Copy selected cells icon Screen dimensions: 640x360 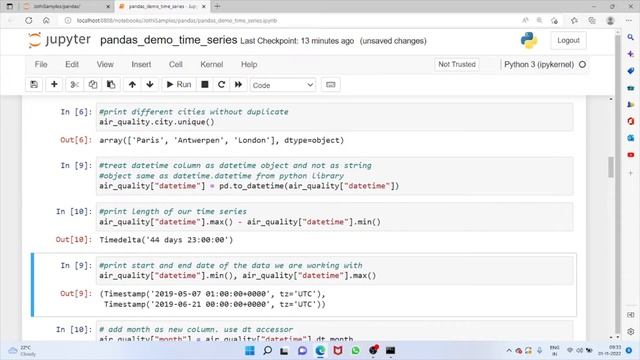93,84
